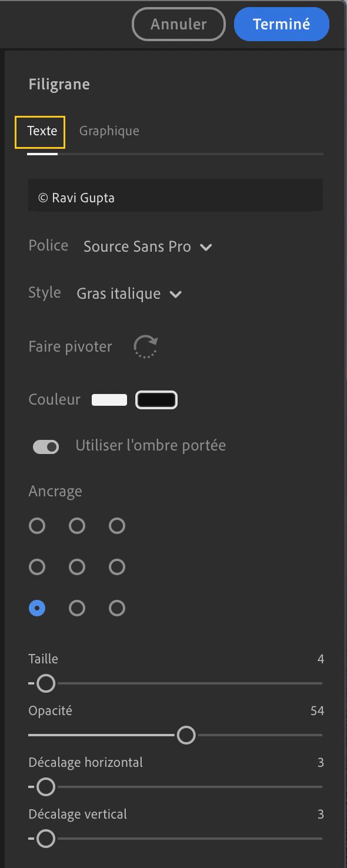Click the © Ravi Gupta text field
Image resolution: width=347 pixels, height=868 pixels.
coord(175,195)
